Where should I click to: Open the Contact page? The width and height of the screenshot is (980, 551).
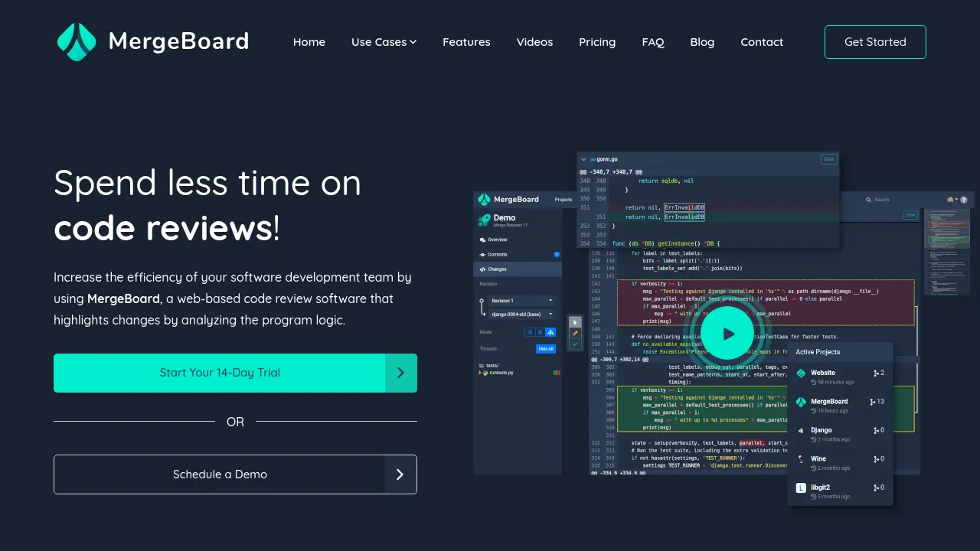coord(762,42)
